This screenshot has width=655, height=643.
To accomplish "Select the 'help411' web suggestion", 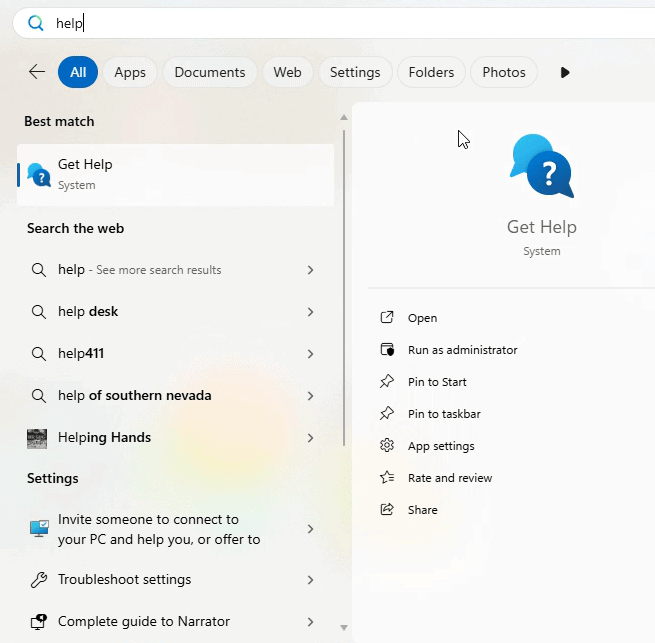I will 175,353.
